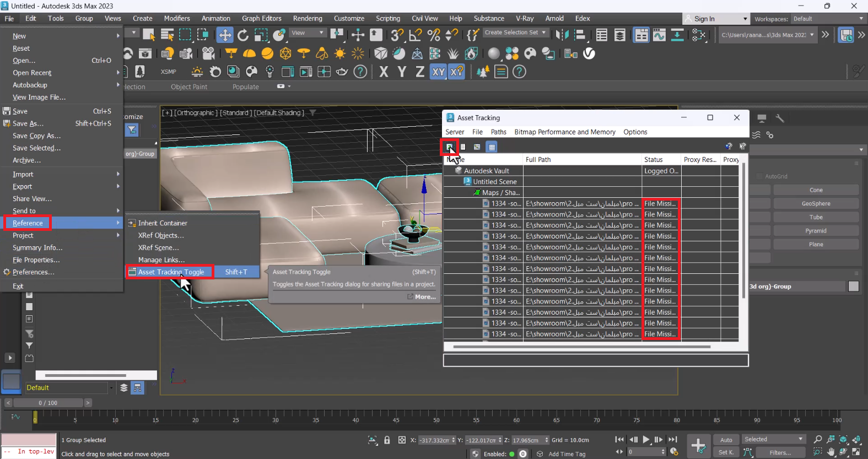Click the Mirror tool icon

click(562, 35)
